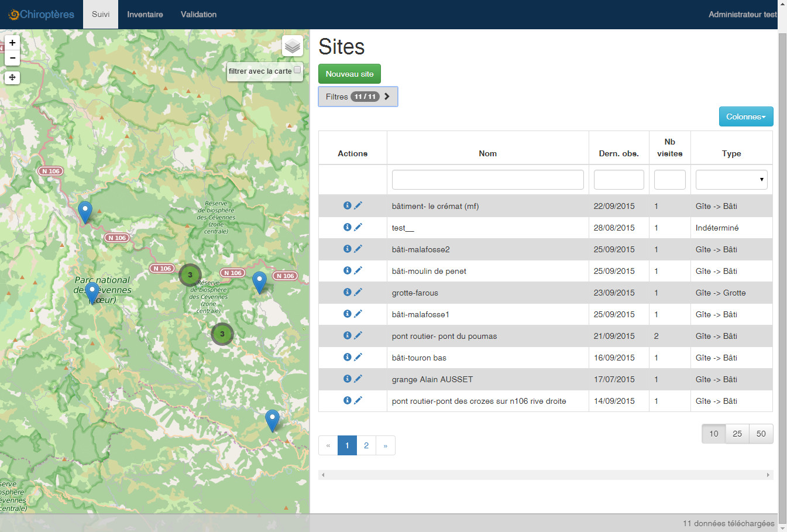Go to page 2 of results
Image resolution: width=787 pixels, height=532 pixels.
click(x=366, y=445)
